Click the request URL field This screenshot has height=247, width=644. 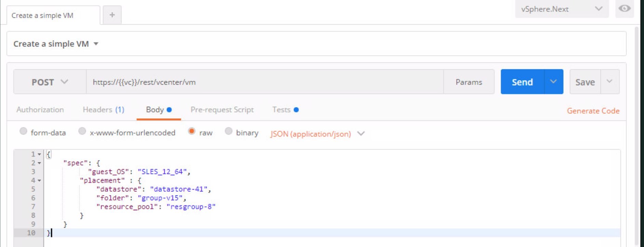click(265, 82)
